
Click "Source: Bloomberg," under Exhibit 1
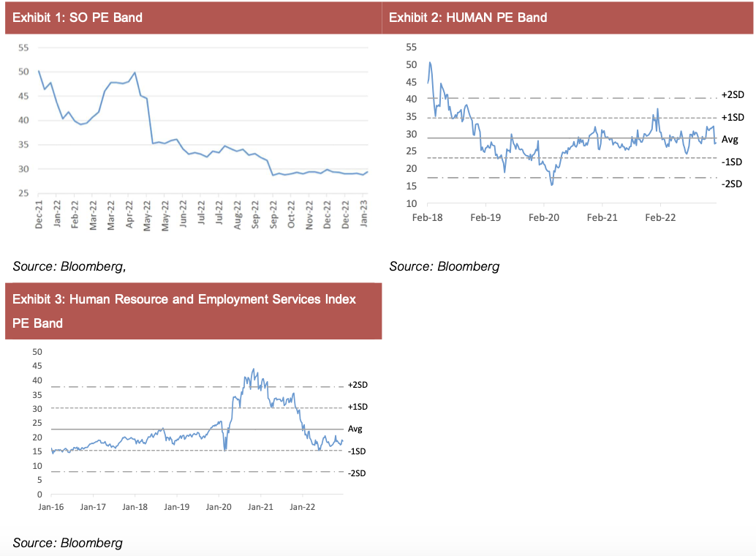coord(69,266)
